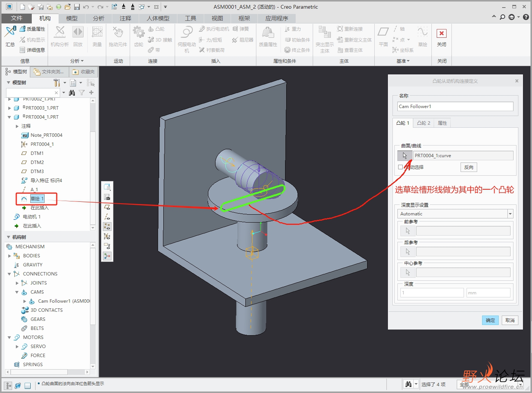Create a datum 平面 plane
532x393 pixels.
coord(383,36)
